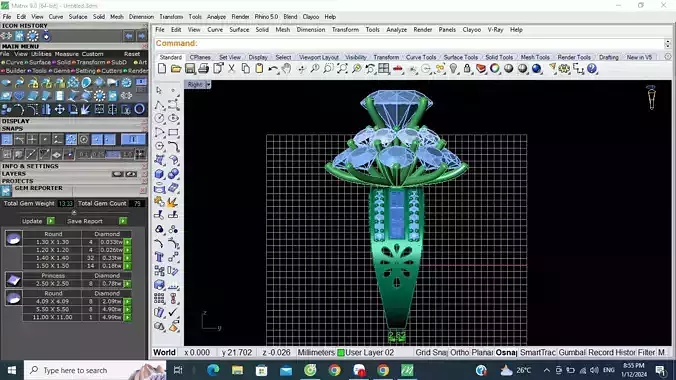
Task: Click the Save Report green arrow button
Action: tap(123, 221)
